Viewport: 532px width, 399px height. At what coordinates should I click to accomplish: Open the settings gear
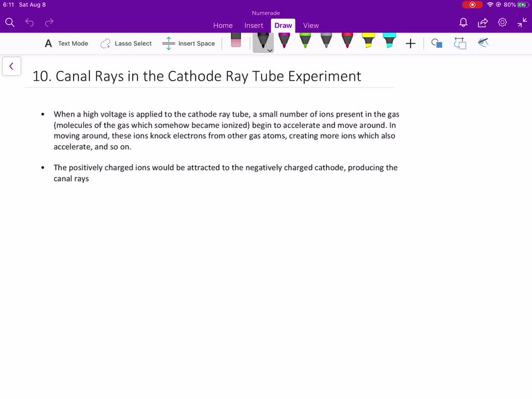502,22
